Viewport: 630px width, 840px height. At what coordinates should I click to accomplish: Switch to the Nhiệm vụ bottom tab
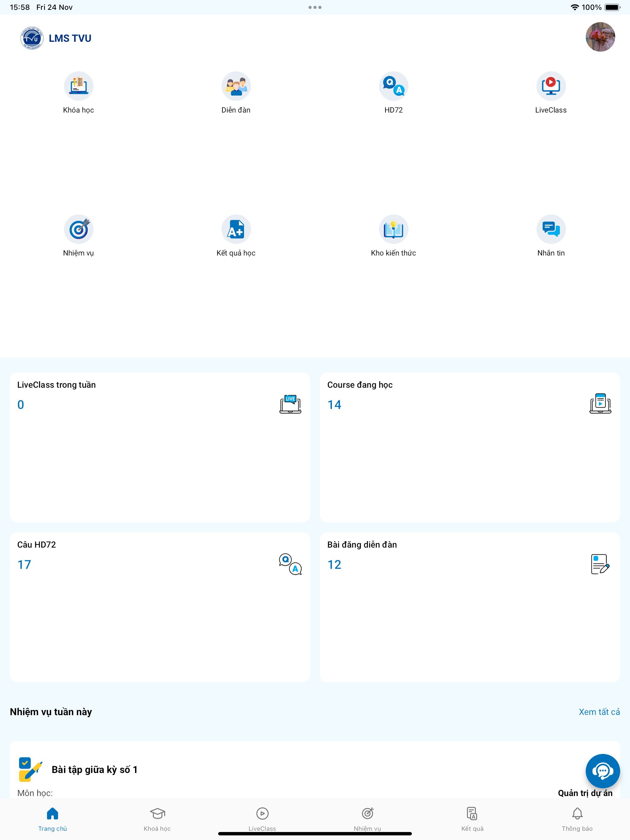pyautogui.click(x=367, y=819)
